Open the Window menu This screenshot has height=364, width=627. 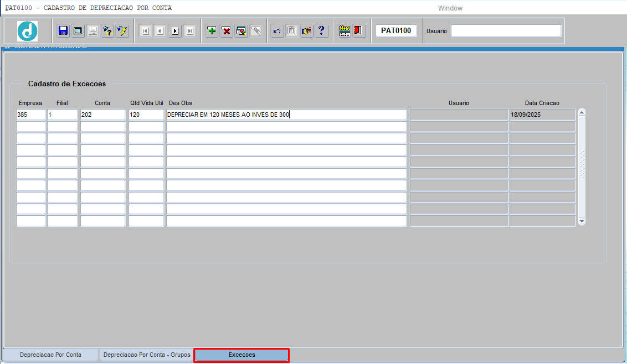coord(450,8)
